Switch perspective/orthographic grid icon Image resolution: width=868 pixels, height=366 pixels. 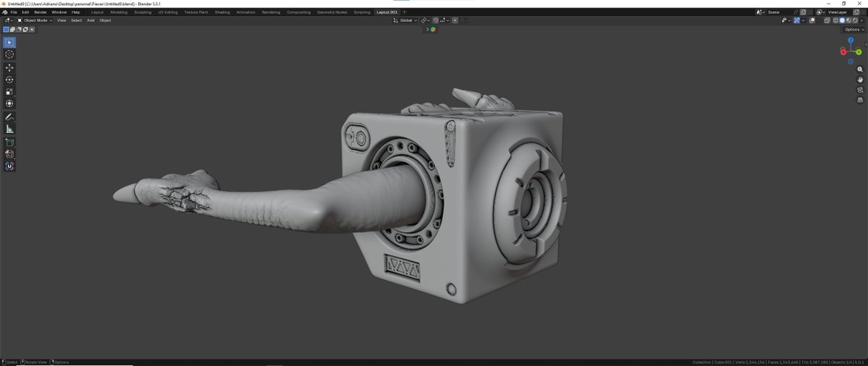pyautogui.click(x=860, y=100)
